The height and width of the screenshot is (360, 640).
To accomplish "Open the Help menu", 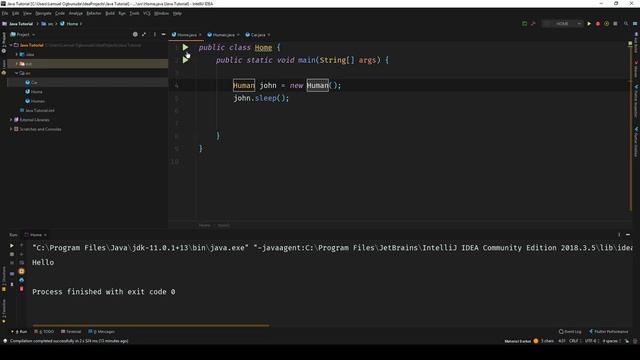I will click(x=177, y=13).
